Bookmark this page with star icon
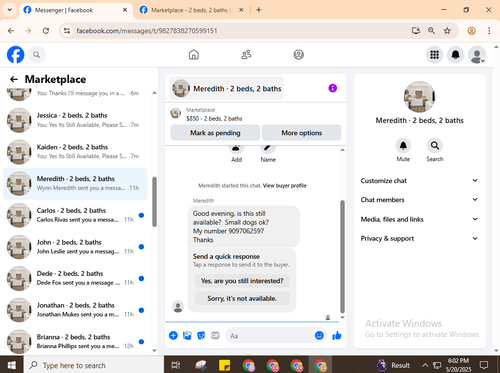 447,31
